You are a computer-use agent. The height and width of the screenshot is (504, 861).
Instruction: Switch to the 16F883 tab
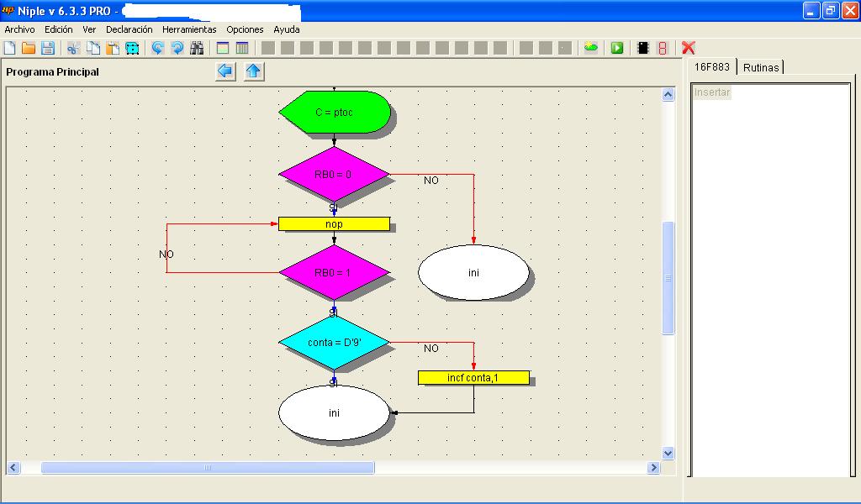click(x=711, y=67)
